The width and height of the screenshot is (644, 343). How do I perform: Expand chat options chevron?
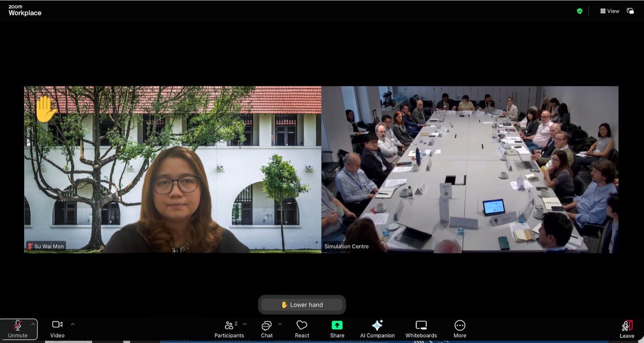pyautogui.click(x=280, y=324)
